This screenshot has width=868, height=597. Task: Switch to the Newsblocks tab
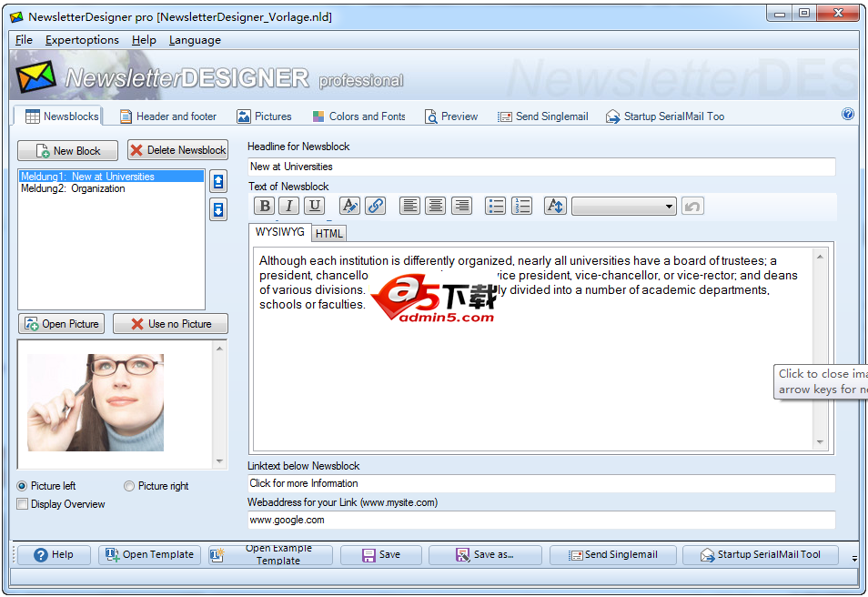(x=58, y=116)
